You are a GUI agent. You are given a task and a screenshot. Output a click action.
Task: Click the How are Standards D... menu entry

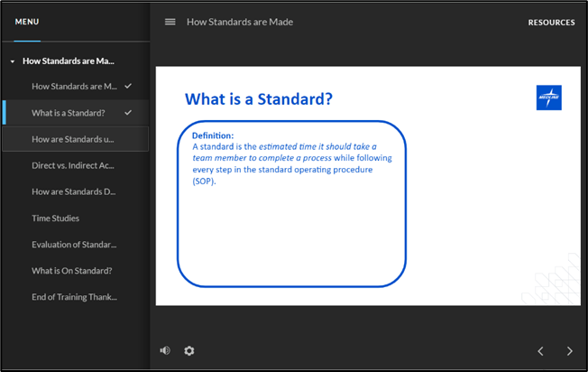click(x=73, y=191)
